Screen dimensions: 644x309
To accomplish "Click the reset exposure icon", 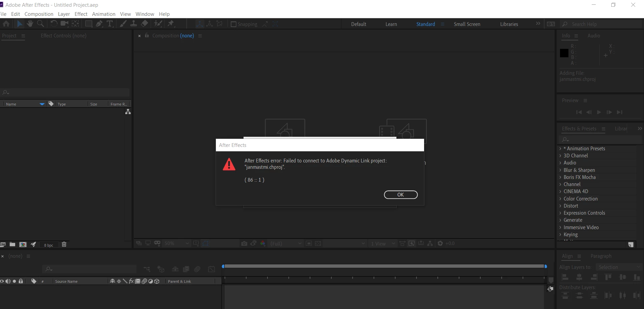I will pyautogui.click(x=440, y=243).
